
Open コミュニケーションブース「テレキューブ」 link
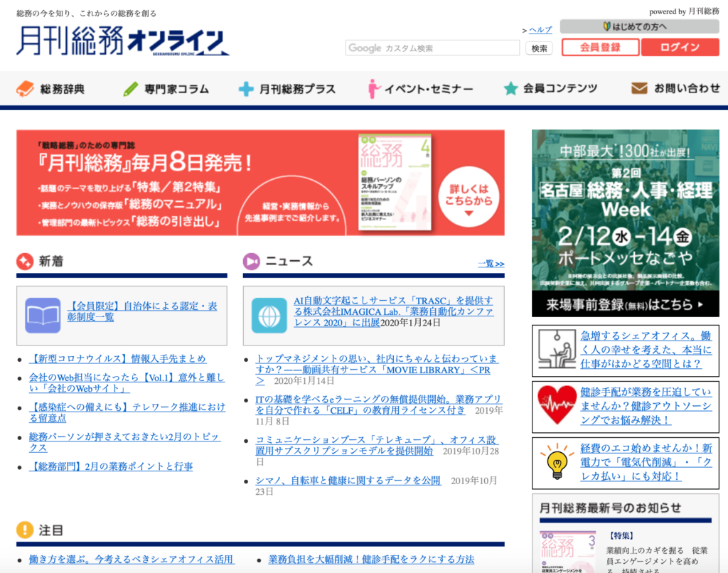376,445
